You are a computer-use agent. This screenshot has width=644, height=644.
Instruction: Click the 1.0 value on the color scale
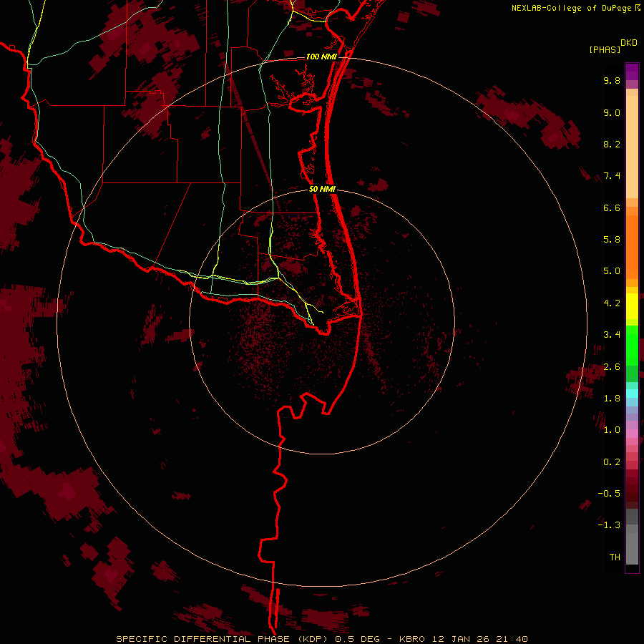click(x=612, y=430)
